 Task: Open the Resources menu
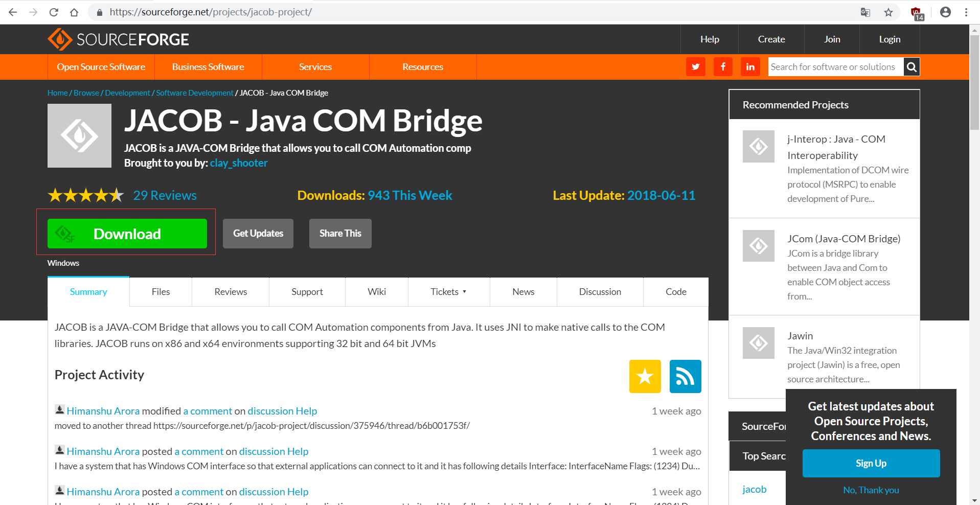coord(422,67)
